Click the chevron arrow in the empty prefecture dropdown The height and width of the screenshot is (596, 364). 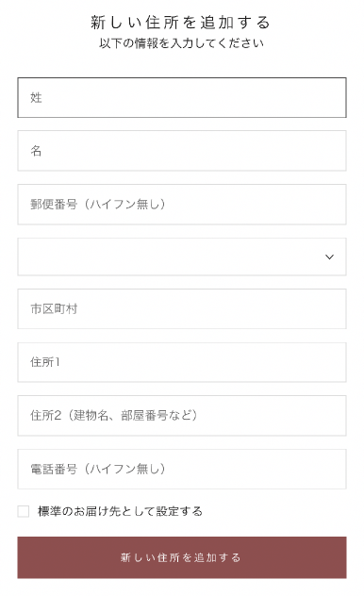(x=329, y=257)
